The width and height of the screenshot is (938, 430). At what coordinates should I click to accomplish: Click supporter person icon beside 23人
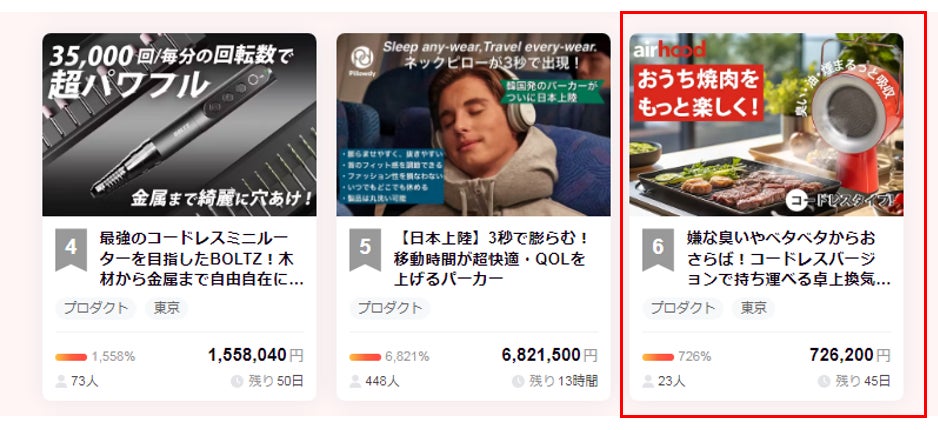(x=648, y=381)
